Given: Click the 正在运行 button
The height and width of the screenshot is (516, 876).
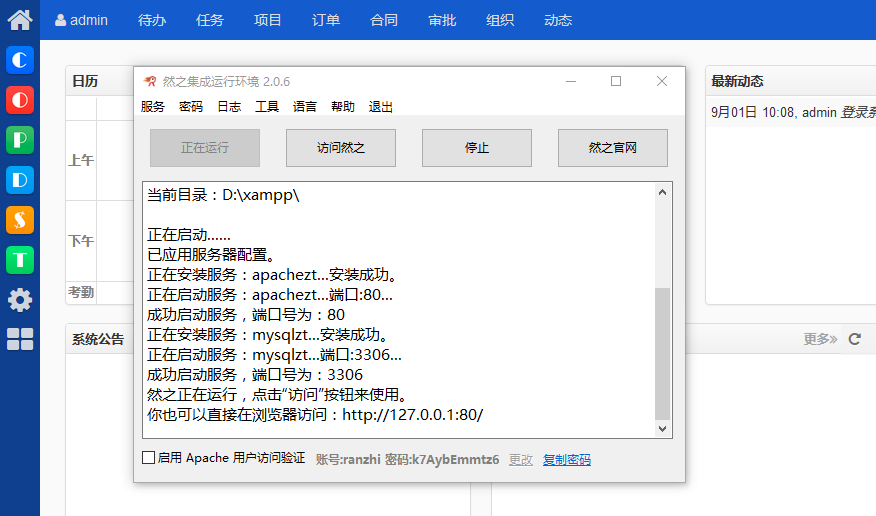Looking at the screenshot, I should [205, 148].
